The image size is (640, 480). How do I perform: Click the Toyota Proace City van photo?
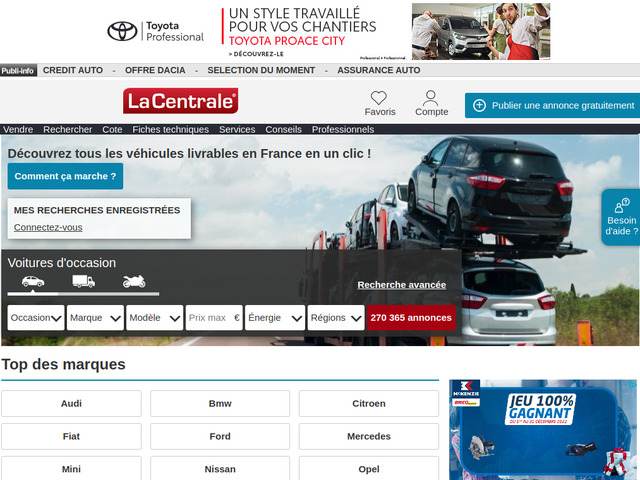click(481, 31)
